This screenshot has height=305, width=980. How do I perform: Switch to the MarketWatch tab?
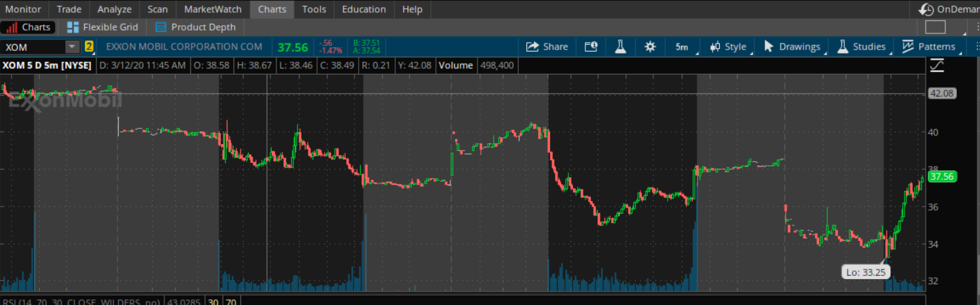coord(213,10)
